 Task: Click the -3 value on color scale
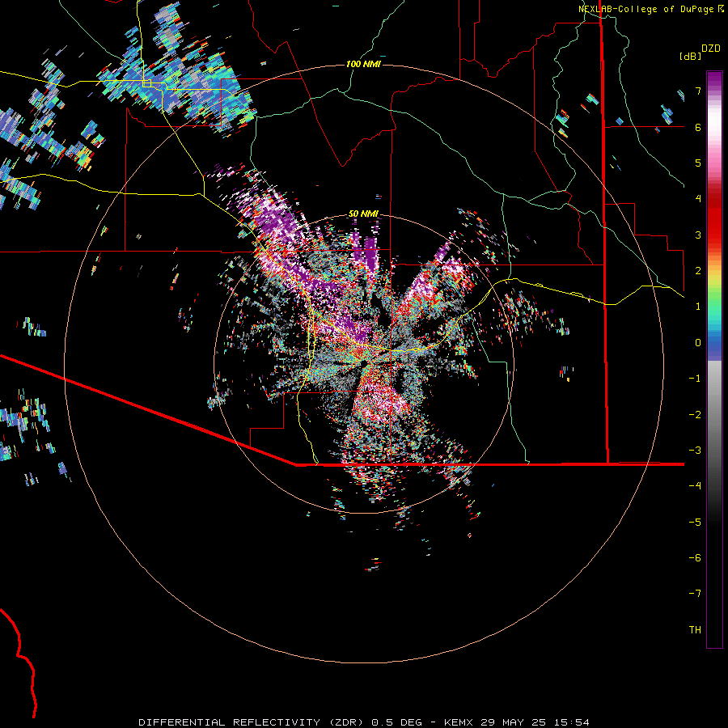click(x=695, y=451)
